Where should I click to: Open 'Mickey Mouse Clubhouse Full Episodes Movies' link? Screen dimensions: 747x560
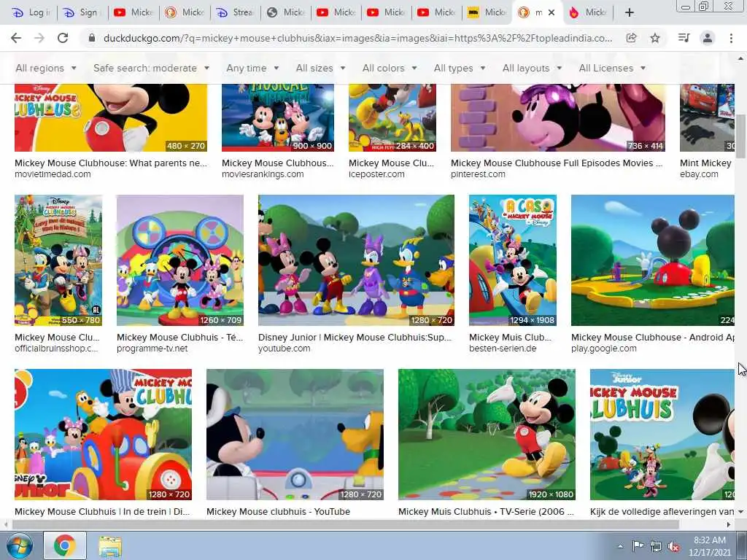tap(557, 163)
